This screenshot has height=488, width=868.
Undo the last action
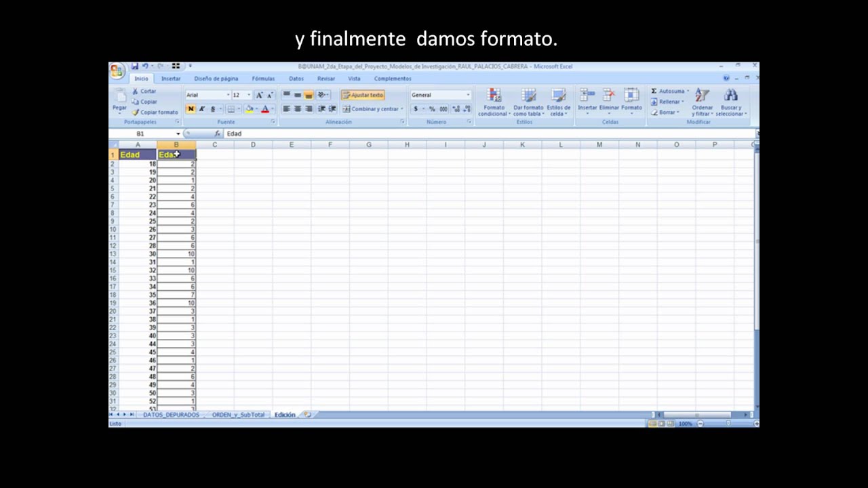point(146,66)
